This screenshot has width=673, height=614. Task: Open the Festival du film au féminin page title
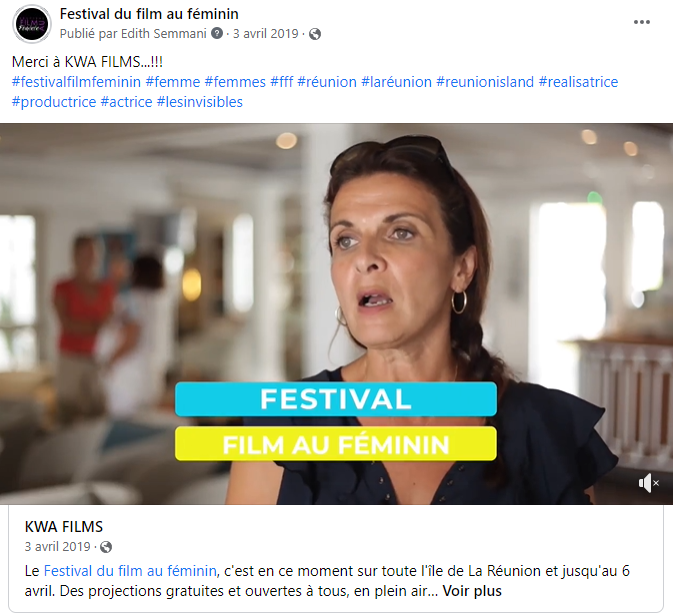(149, 14)
